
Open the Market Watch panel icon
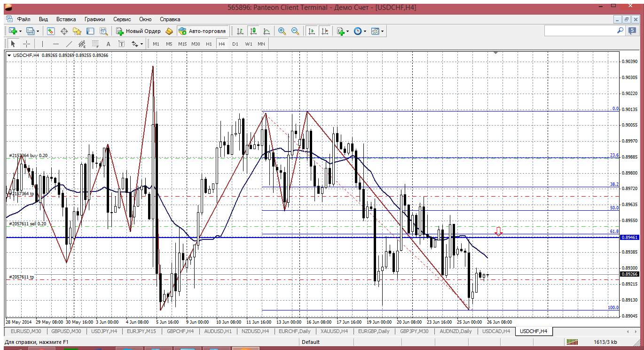point(51,31)
